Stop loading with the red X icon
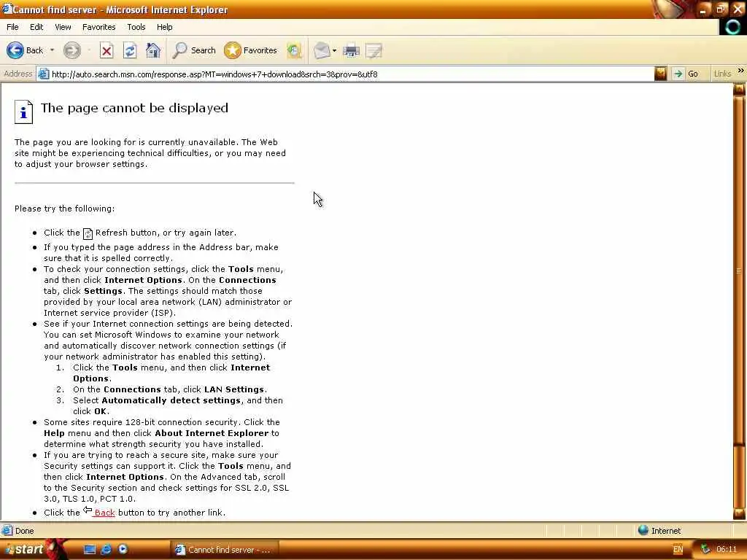This screenshot has height=560, width=747. click(107, 50)
